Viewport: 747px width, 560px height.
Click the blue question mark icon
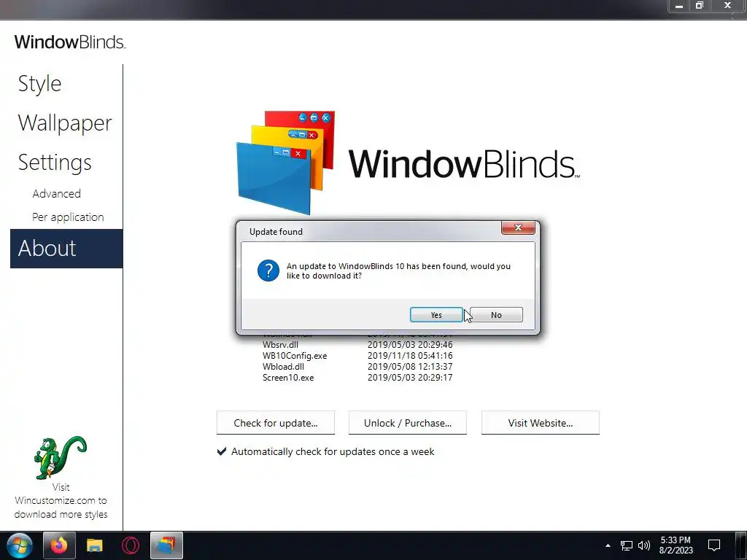268,271
